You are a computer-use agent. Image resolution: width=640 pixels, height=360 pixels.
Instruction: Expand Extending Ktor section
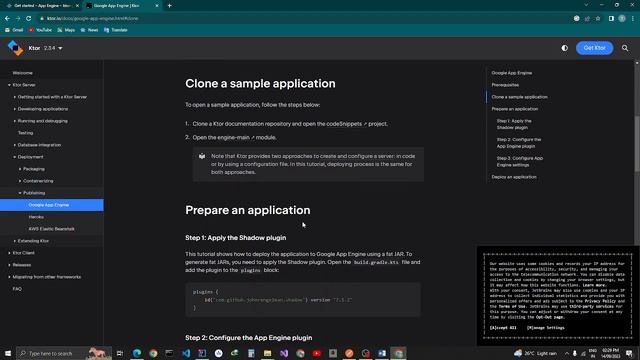tap(15, 241)
